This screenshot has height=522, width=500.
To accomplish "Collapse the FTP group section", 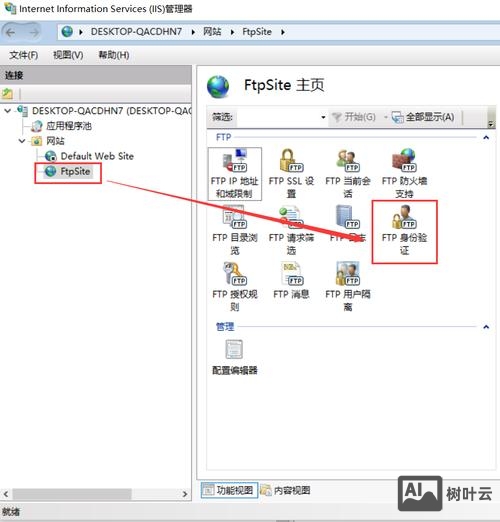I will coord(486,137).
